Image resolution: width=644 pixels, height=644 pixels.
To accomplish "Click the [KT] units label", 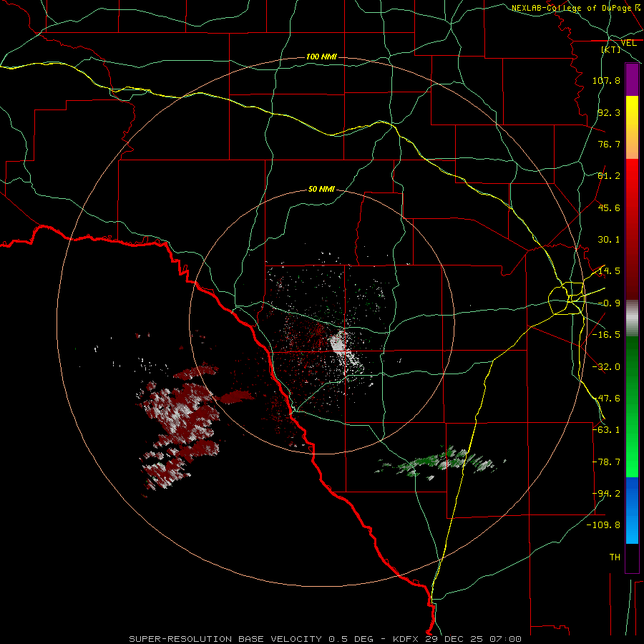I will (x=611, y=49).
